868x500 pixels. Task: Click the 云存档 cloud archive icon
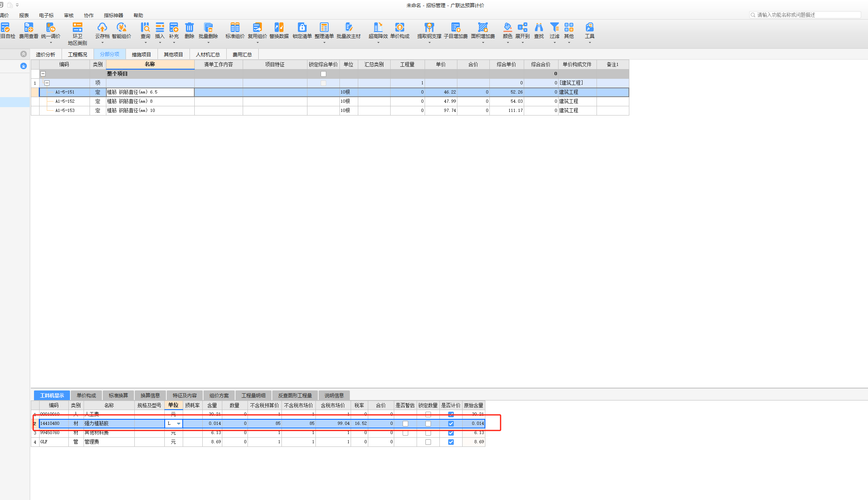coord(102,27)
